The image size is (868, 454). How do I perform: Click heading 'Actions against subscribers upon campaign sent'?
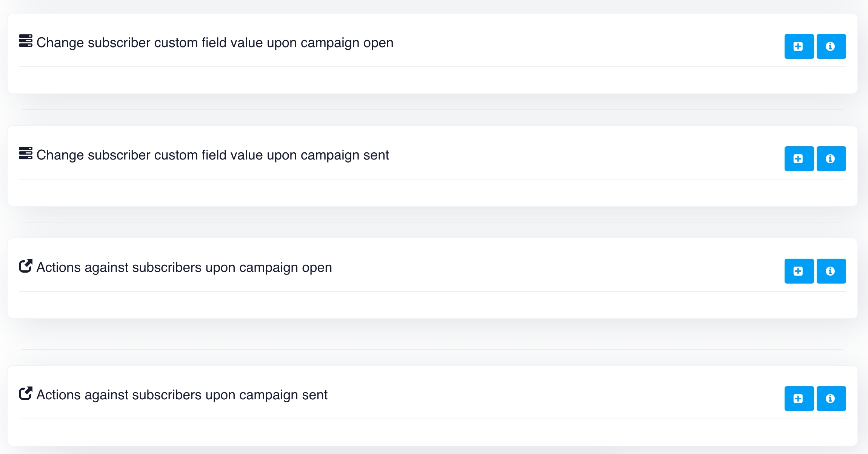[x=182, y=395]
